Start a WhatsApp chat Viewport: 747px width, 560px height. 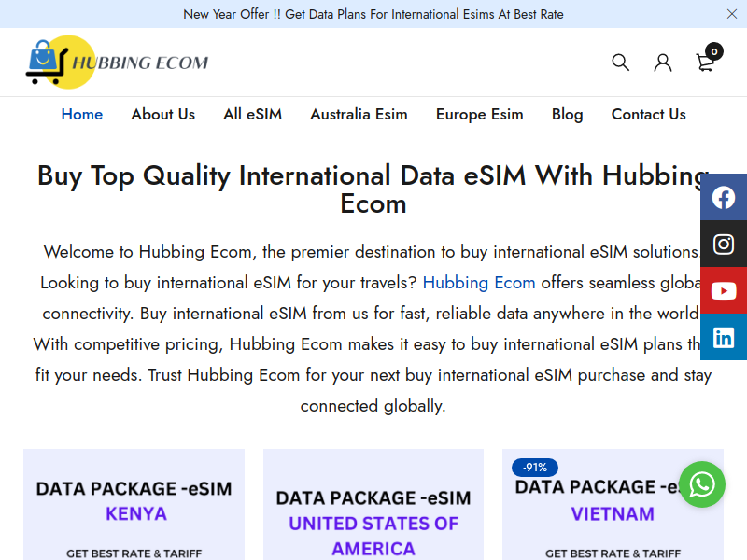click(702, 484)
